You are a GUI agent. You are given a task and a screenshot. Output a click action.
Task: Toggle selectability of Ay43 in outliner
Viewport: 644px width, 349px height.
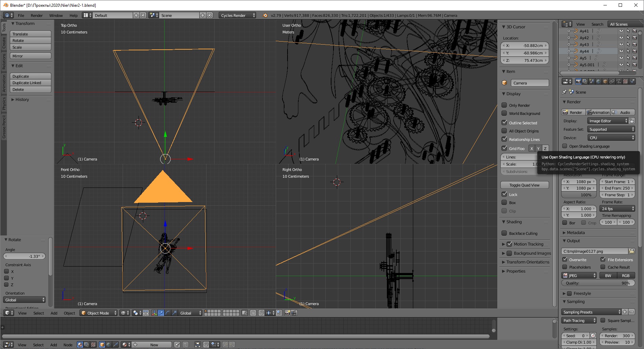click(x=628, y=44)
